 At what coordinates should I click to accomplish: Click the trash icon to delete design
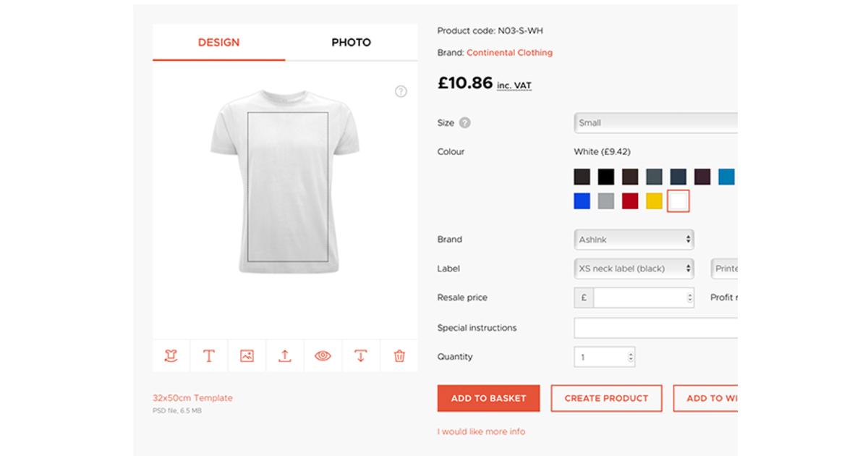point(399,355)
